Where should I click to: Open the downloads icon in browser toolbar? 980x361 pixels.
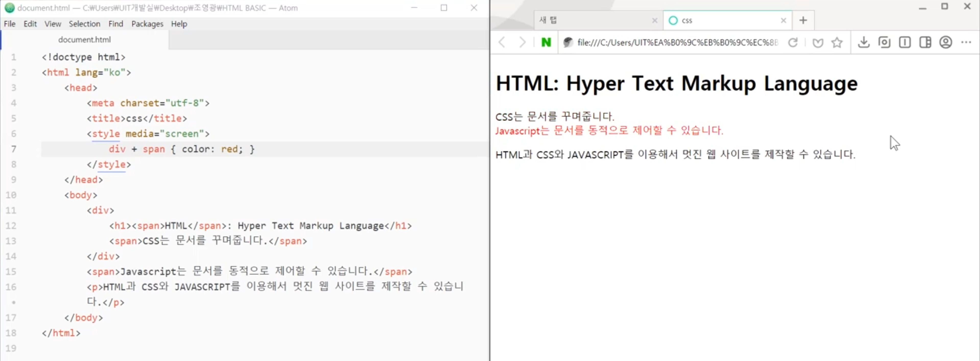(x=864, y=42)
